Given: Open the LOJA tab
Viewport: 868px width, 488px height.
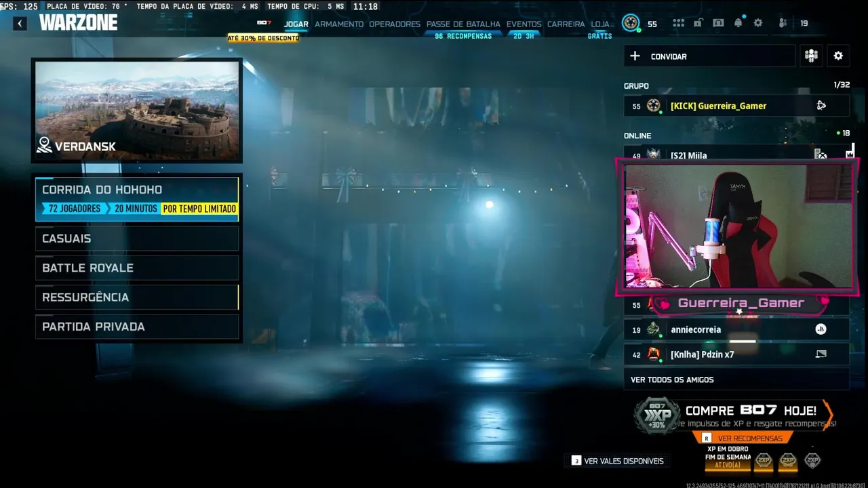Looking at the screenshot, I should click(600, 24).
